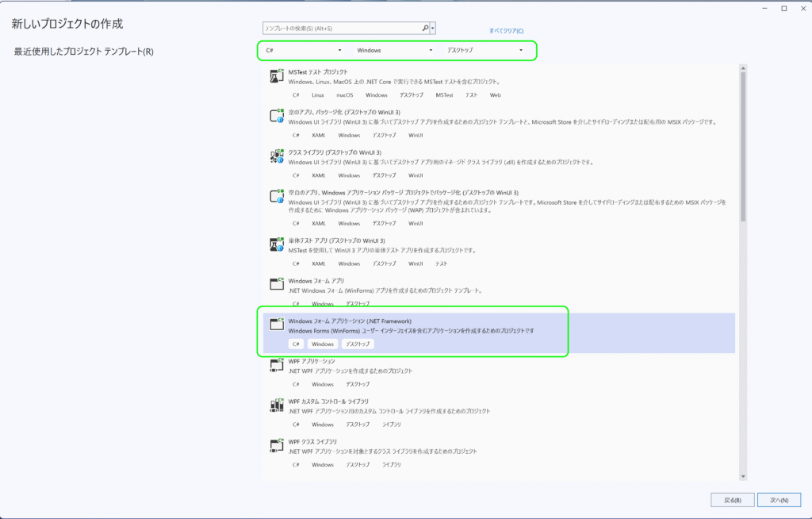Click the WPF アプリケーション template icon

pos(277,365)
